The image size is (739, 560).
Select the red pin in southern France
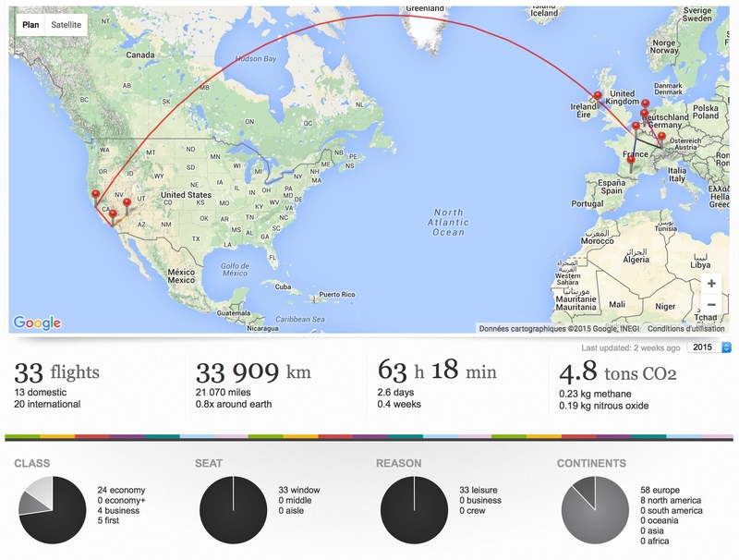coord(631,164)
